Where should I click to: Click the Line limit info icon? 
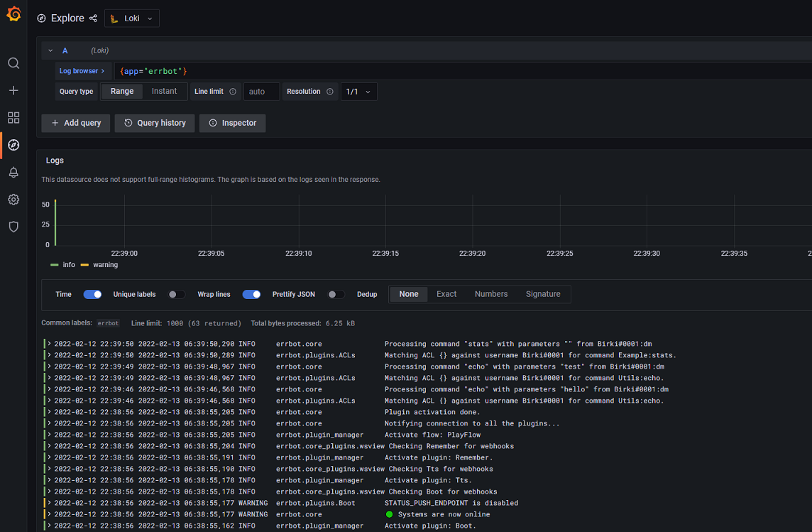click(x=233, y=92)
